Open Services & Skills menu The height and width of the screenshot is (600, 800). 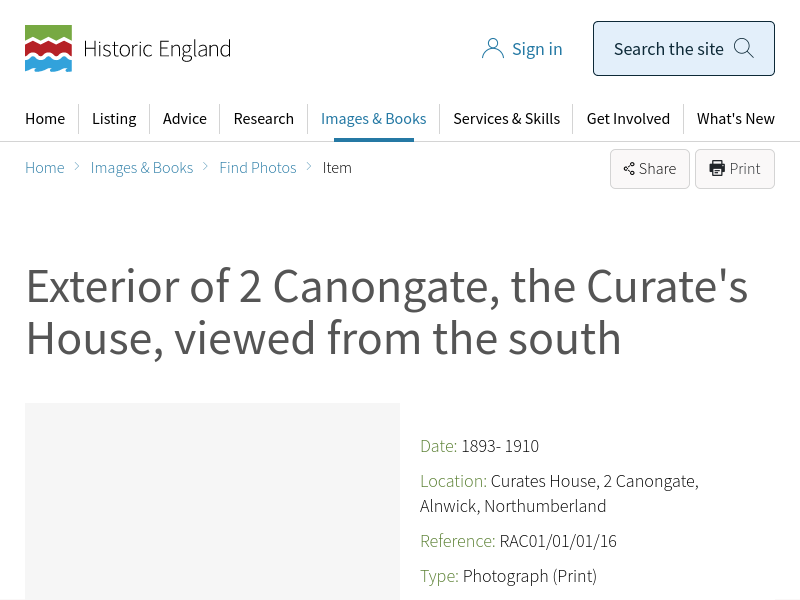[x=506, y=118]
